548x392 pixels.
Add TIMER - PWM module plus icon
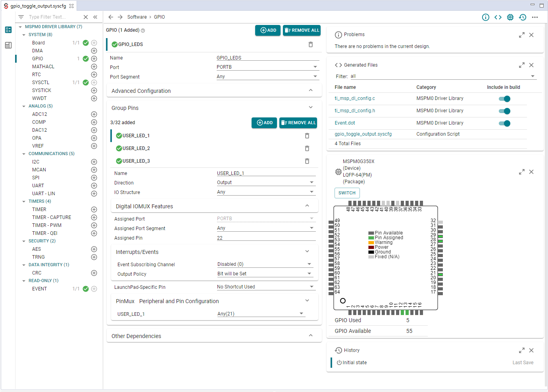coord(94,225)
